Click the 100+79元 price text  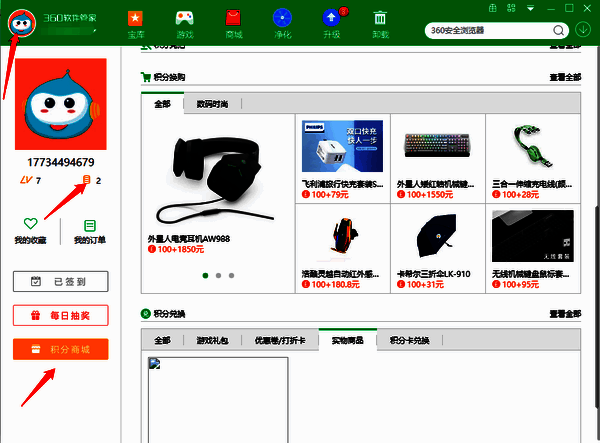(329, 195)
